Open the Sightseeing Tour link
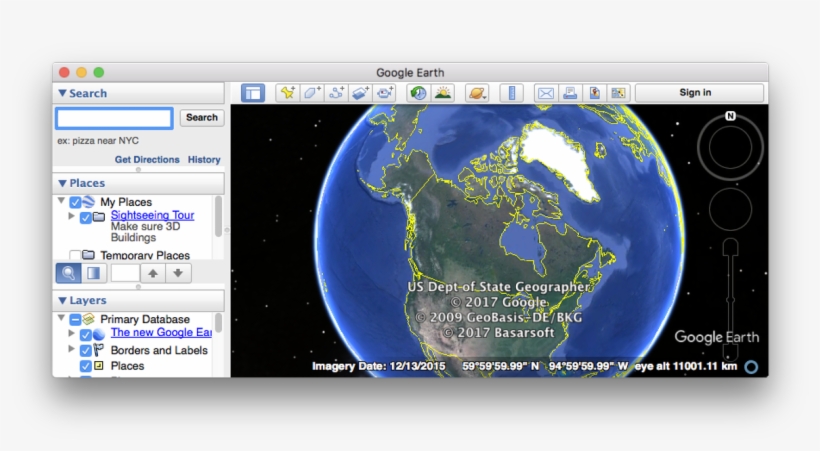The height and width of the screenshot is (451, 820). (x=152, y=215)
